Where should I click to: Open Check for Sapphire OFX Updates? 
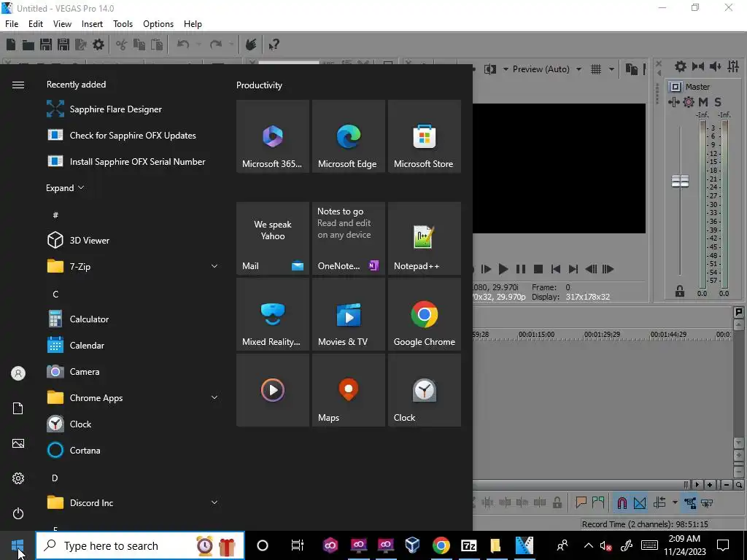tap(133, 135)
